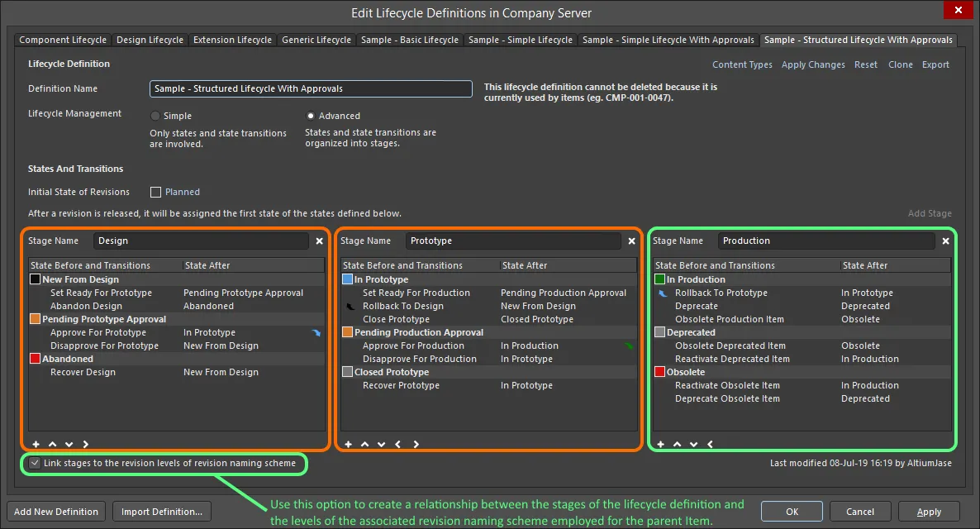This screenshot has height=529, width=980.
Task: Enable the Planned initial state checkbox
Action: click(155, 192)
